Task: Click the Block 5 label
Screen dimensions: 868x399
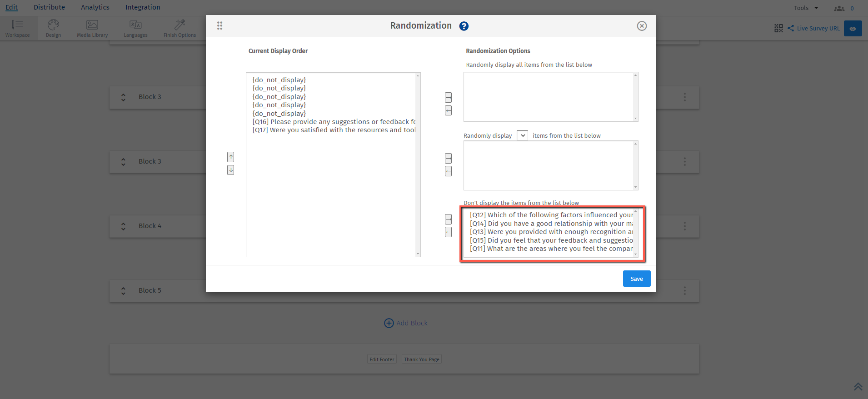Action: 150,290
